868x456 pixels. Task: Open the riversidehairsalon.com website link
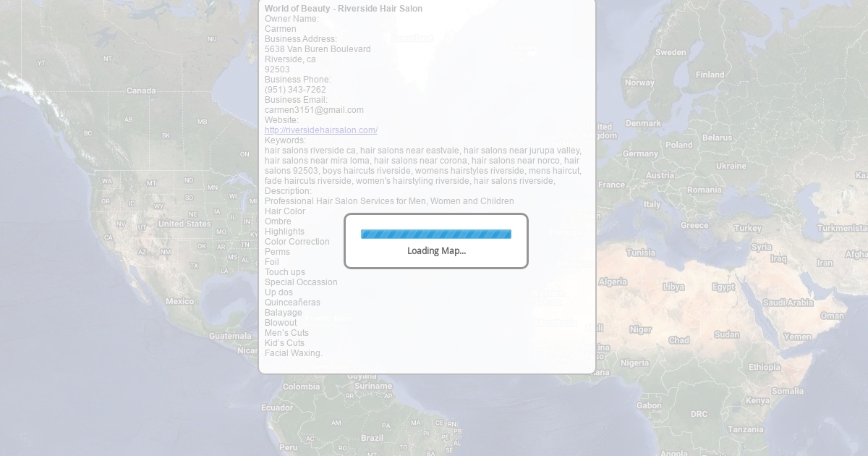tap(321, 130)
